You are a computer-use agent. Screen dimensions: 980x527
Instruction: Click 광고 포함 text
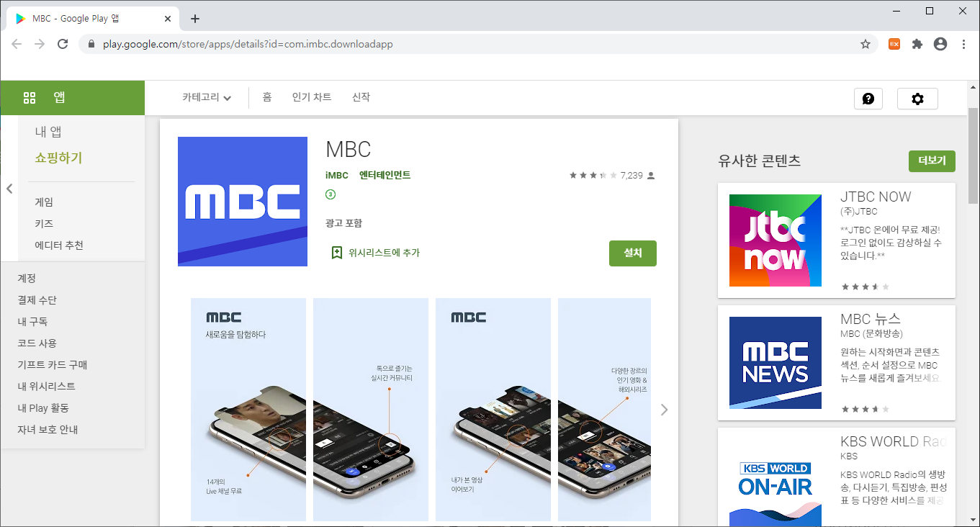pyautogui.click(x=344, y=223)
